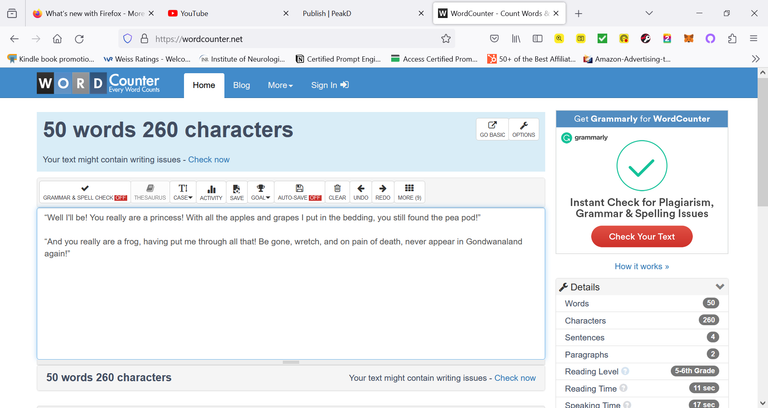Reload the current page
Screen dimensions: 768x408
[x=79, y=39]
